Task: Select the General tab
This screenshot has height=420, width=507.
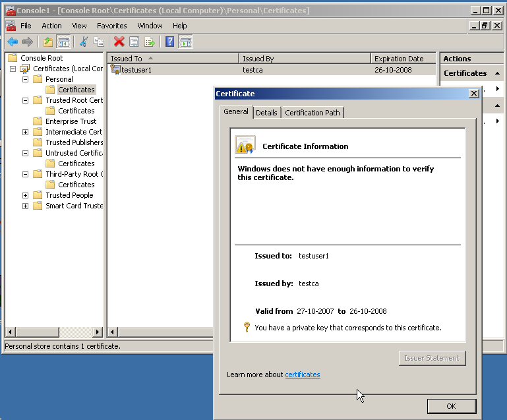Action: (236, 111)
